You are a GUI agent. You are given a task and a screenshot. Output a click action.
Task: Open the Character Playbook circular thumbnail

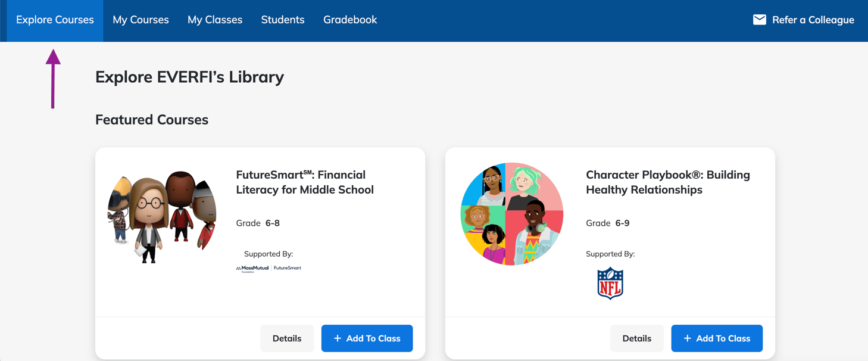pyautogui.click(x=512, y=214)
